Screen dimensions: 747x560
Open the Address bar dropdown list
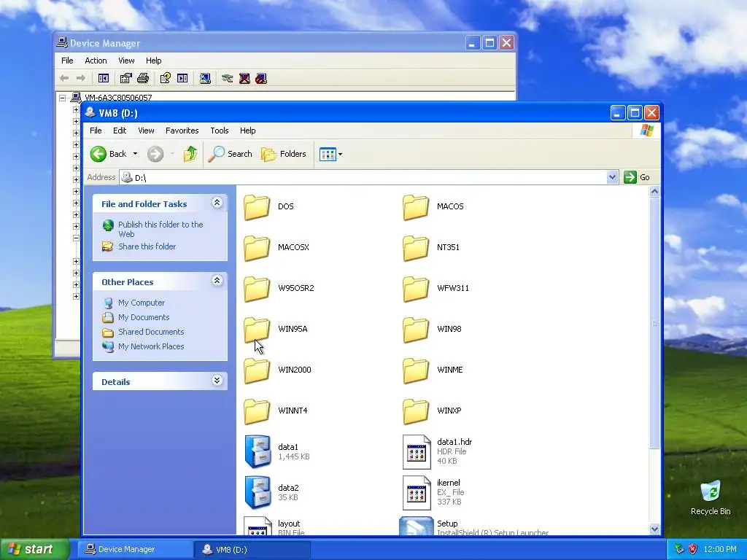612,177
